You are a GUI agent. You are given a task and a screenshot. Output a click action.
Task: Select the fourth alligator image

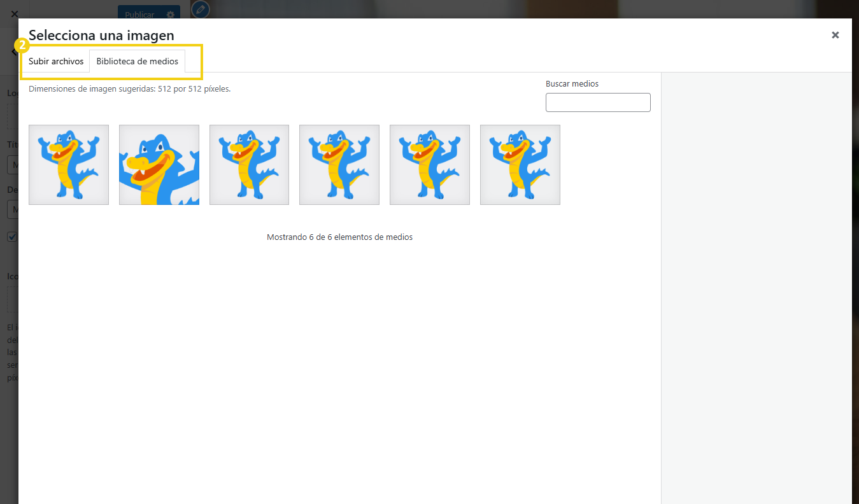tap(339, 164)
